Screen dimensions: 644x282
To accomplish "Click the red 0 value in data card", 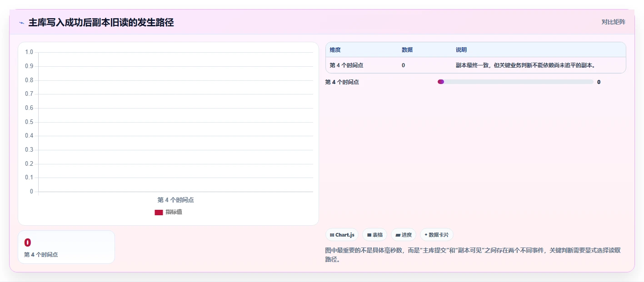I will pyautogui.click(x=27, y=243).
